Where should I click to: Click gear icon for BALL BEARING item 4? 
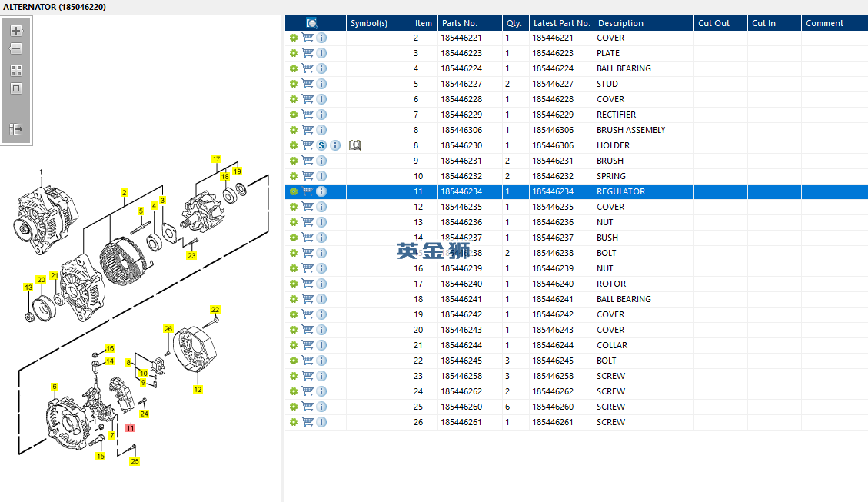[x=294, y=68]
